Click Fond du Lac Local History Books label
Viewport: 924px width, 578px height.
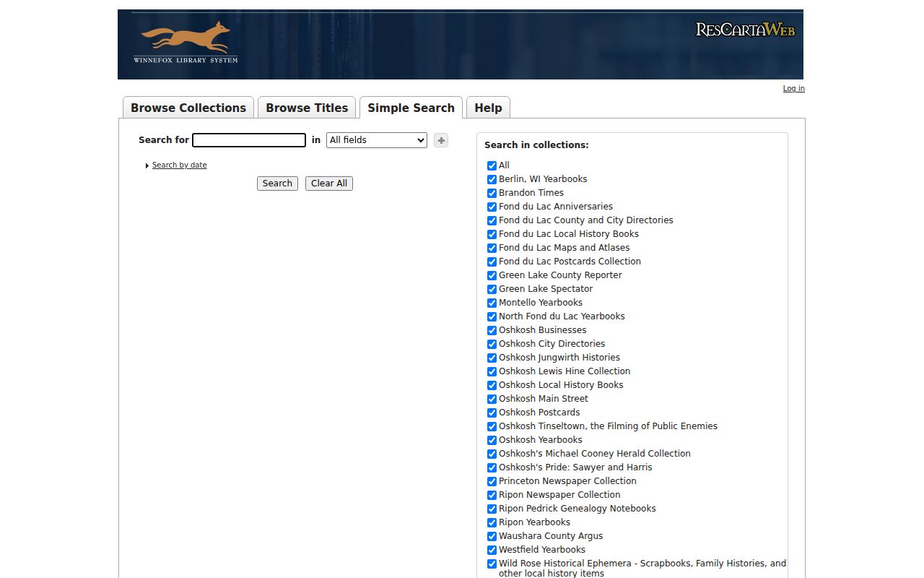point(569,234)
